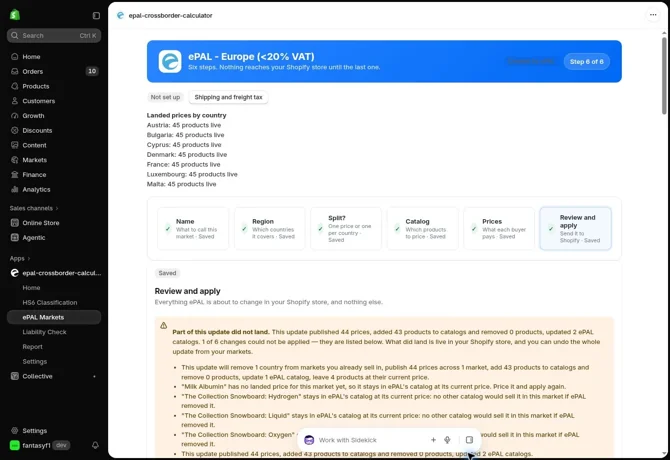The width and height of the screenshot is (670, 460).
Task: Click the Orders count badge 10
Action: (x=92, y=71)
